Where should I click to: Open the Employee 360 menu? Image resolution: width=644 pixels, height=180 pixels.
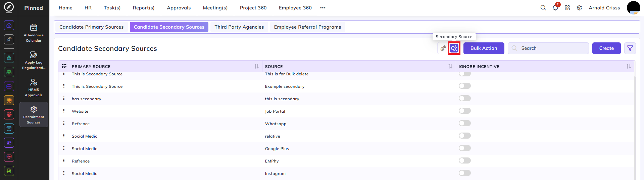[x=295, y=8]
